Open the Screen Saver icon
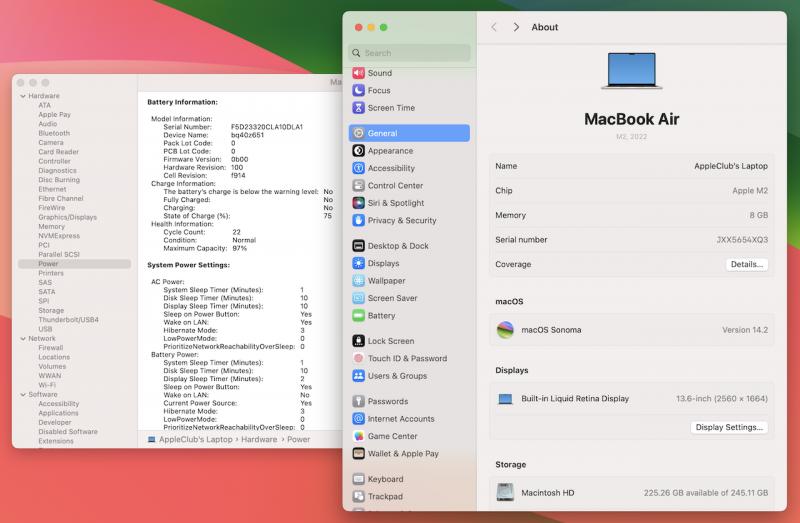800x523 pixels. 358,298
